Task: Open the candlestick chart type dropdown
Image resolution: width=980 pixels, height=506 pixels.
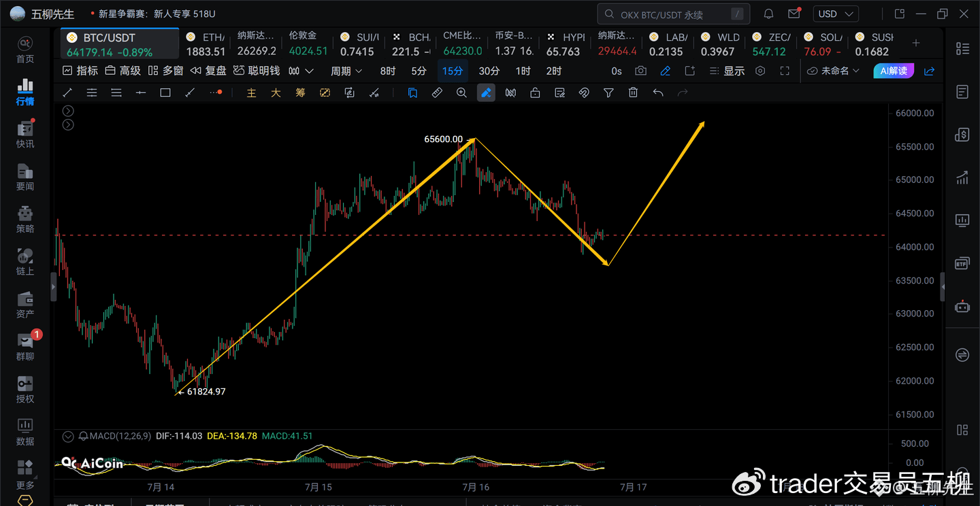Action: tap(300, 71)
